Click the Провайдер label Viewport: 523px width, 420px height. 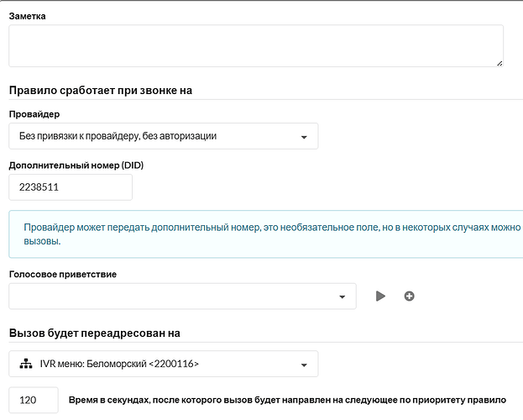tap(34, 113)
